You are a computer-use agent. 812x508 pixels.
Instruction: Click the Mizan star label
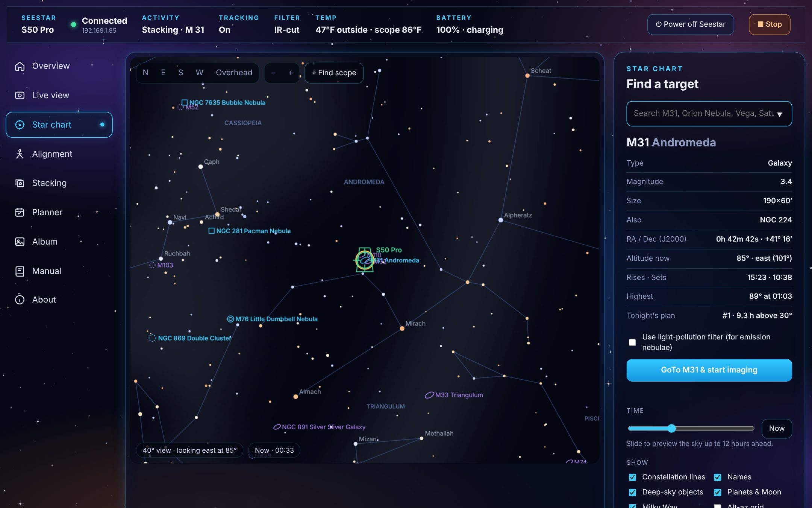(368, 439)
